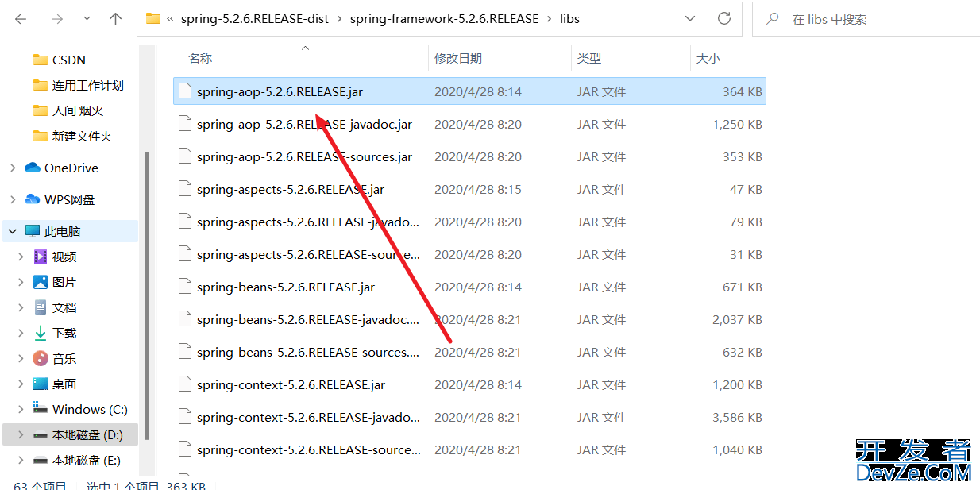Screen dimensions: 980x490
Task: Click the 桌面 desktop icon
Action: [x=41, y=384]
